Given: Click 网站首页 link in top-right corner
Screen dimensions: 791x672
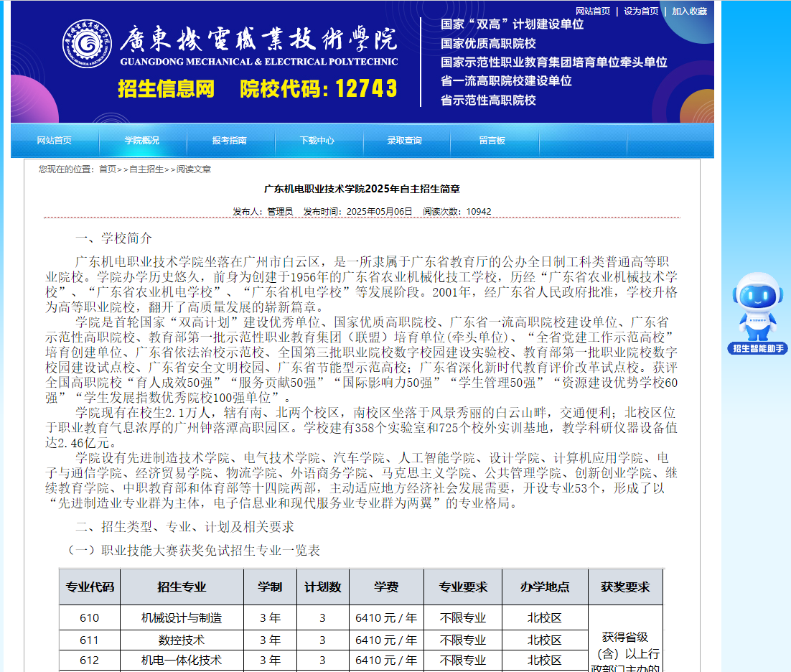Looking at the screenshot, I should tap(594, 11).
